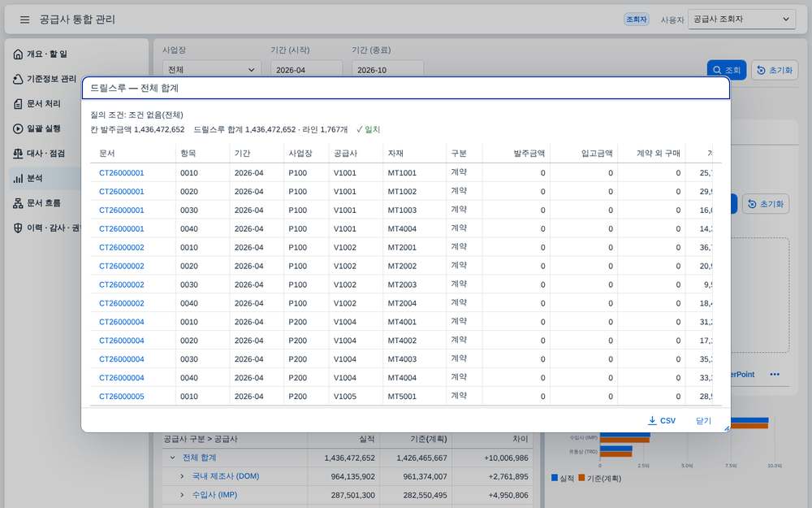Screen dimensions: 812x508
Task: Open the 사업장 전체 dropdown
Action: coord(212,69)
